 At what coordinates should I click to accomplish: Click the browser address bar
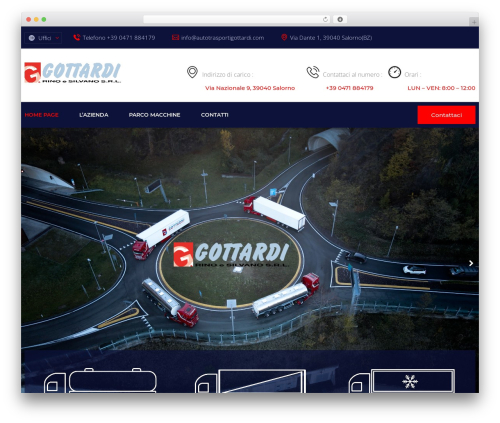coord(237,19)
